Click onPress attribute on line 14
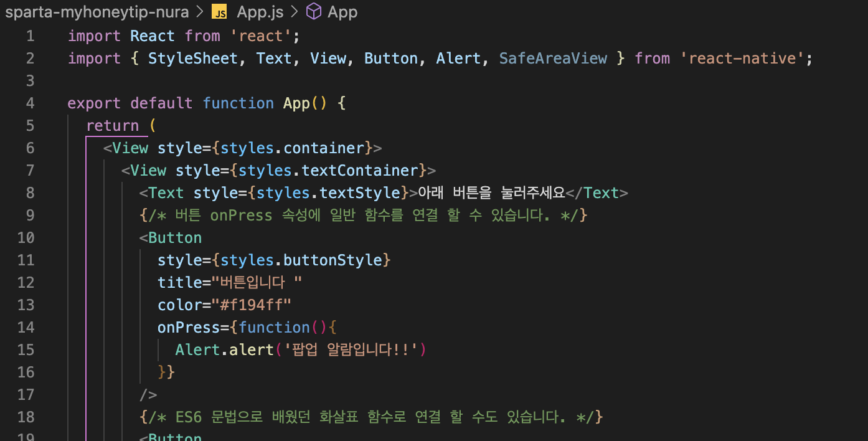Screen dimensions: 868x441 click(189, 328)
